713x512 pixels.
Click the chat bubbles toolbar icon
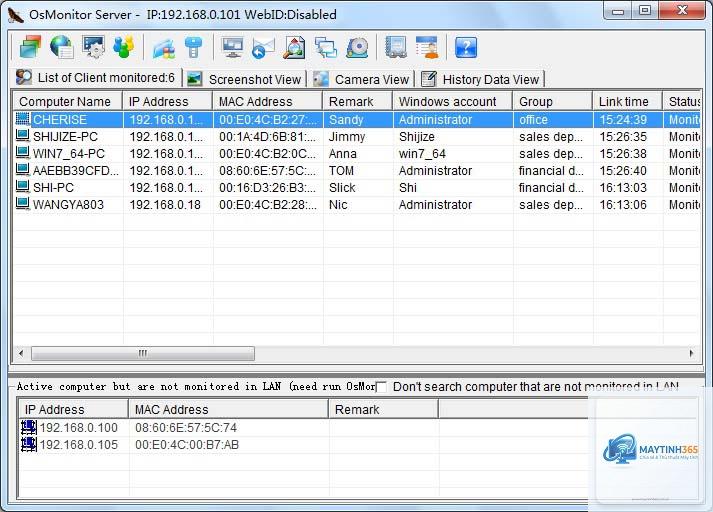coord(326,48)
